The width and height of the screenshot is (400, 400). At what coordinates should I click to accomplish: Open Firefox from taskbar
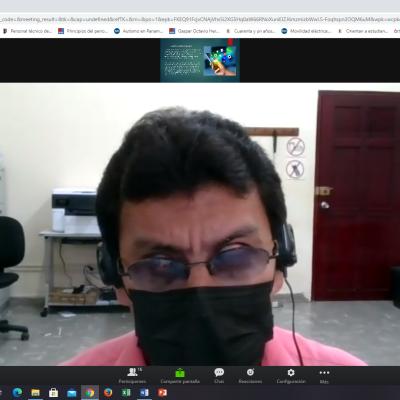108,393
